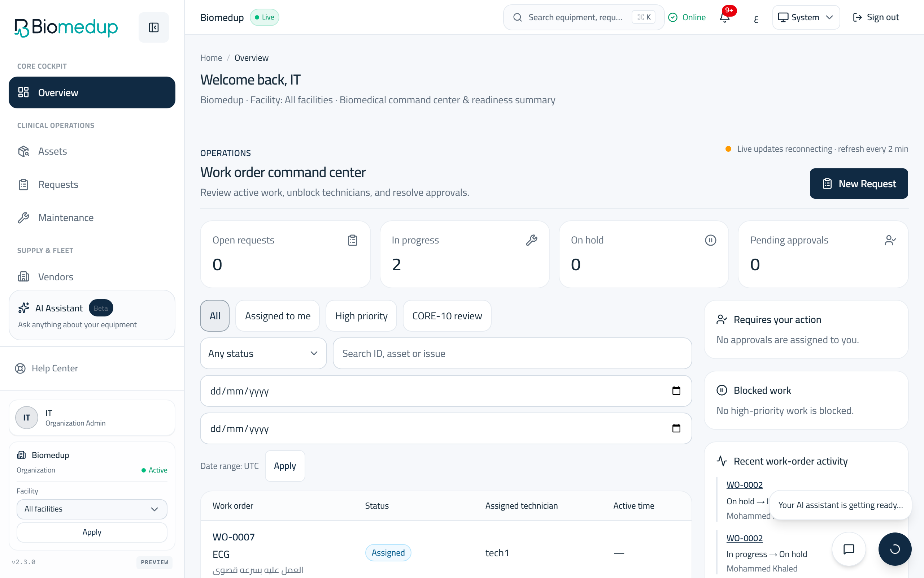Click the IT avatar circle
Viewport: 924px width, 578px height.
tap(26, 418)
